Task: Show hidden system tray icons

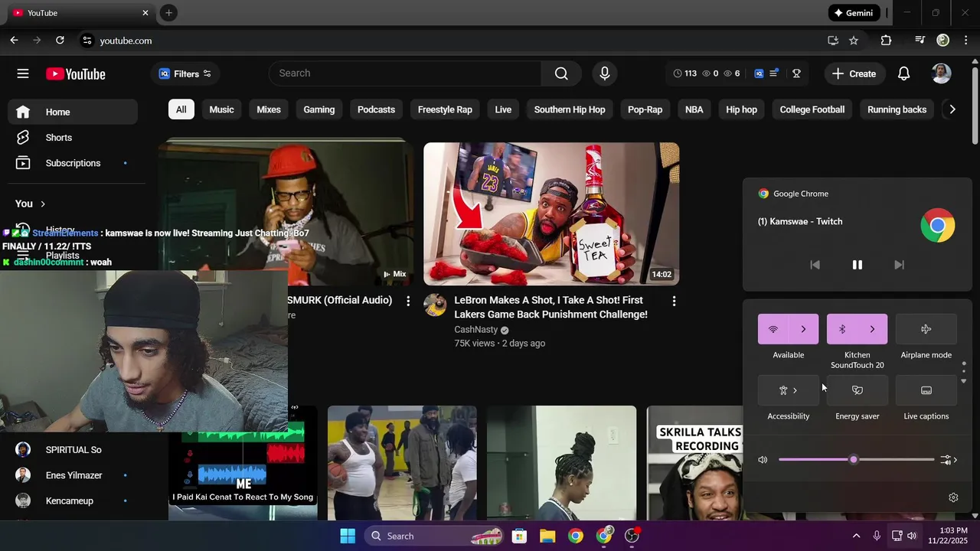Action: point(856,536)
